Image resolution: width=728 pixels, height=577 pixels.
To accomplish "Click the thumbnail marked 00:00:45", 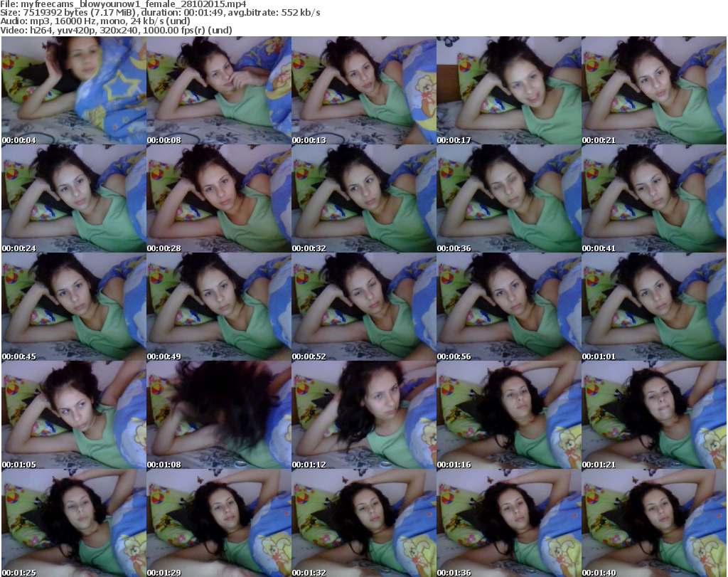I will coord(74,307).
